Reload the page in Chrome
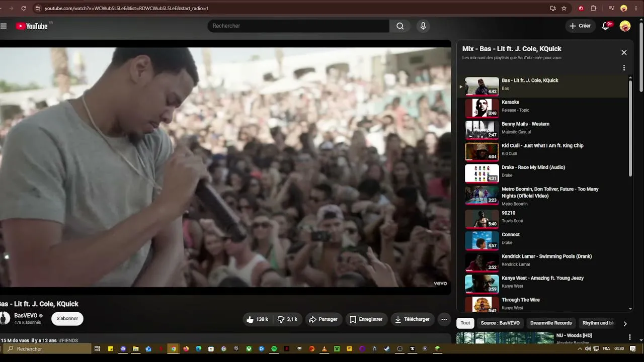The image size is (644, 362). tap(24, 8)
